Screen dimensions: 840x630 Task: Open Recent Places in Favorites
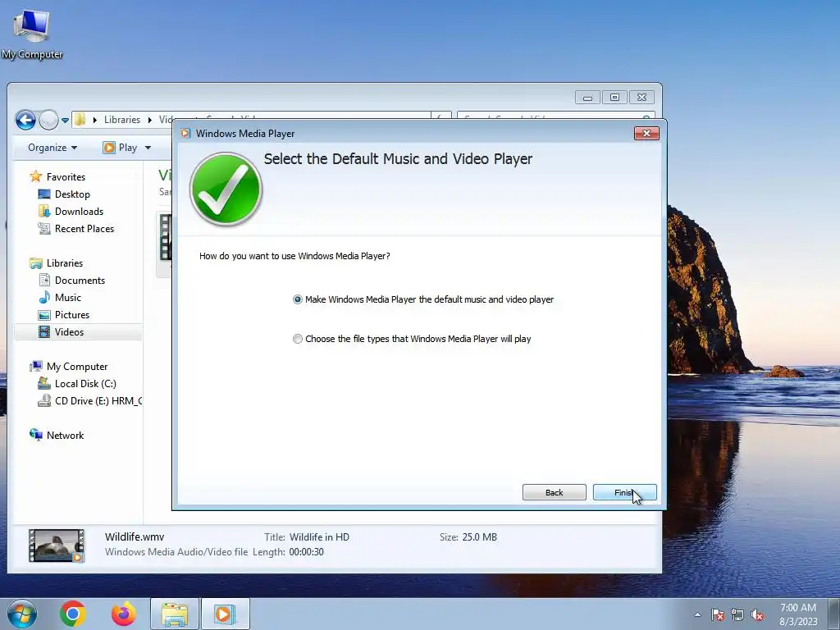[84, 228]
